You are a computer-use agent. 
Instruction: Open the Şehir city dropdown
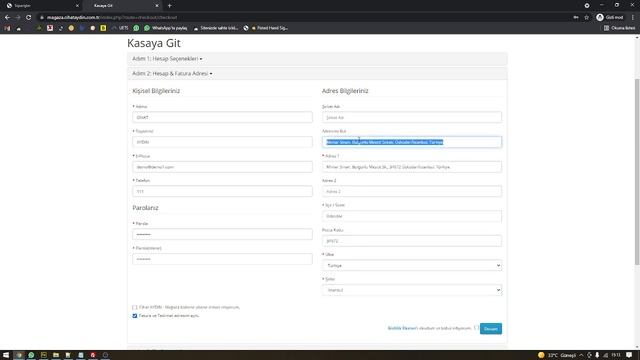(x=412, y=290)
